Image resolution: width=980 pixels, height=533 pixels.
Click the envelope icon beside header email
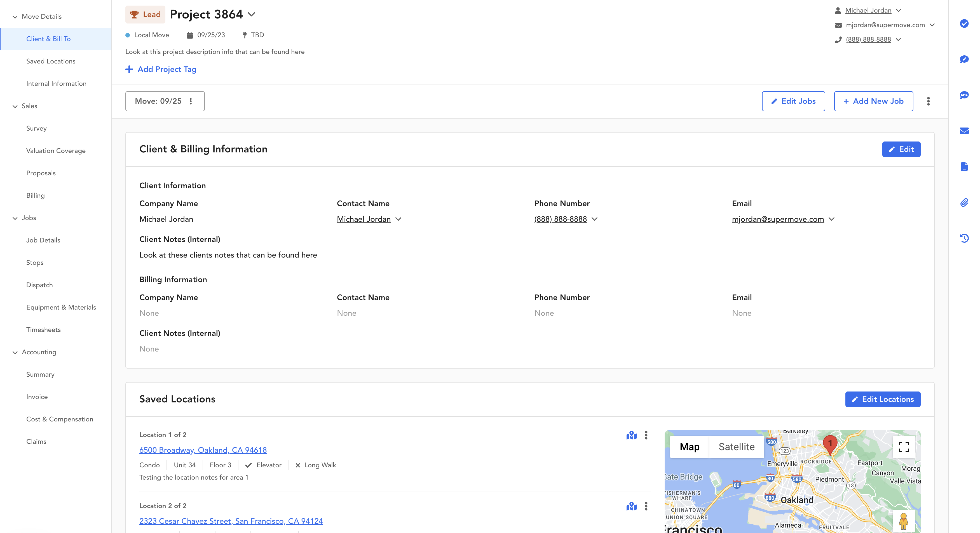[838, 25]
